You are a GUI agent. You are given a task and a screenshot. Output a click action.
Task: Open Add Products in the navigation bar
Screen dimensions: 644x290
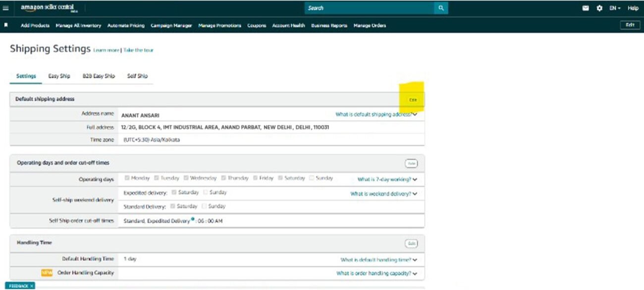pos(35,26)
